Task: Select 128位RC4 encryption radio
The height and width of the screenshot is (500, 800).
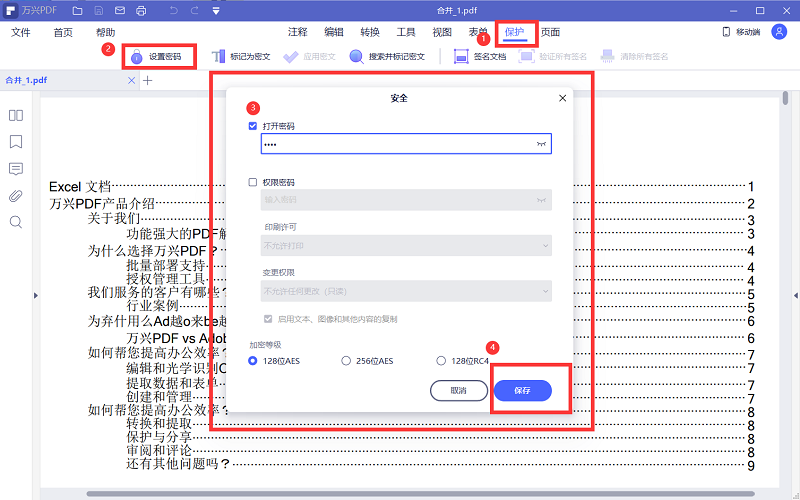Action: [441, 361]
